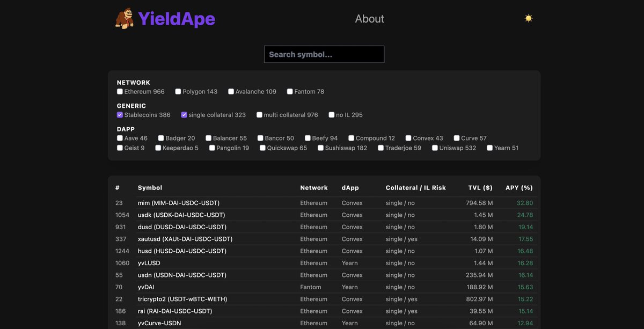Sort by the TVL ($) header
644x329 pixels.
pos(480,188)
